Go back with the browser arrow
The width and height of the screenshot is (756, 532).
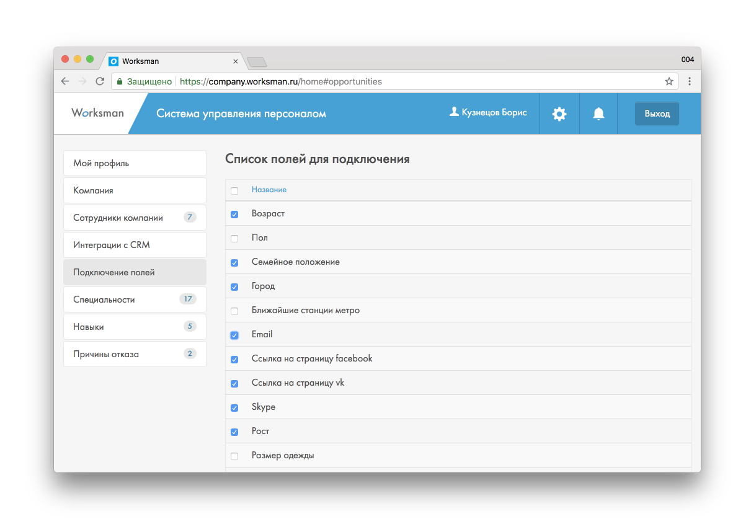pos(65,81)
